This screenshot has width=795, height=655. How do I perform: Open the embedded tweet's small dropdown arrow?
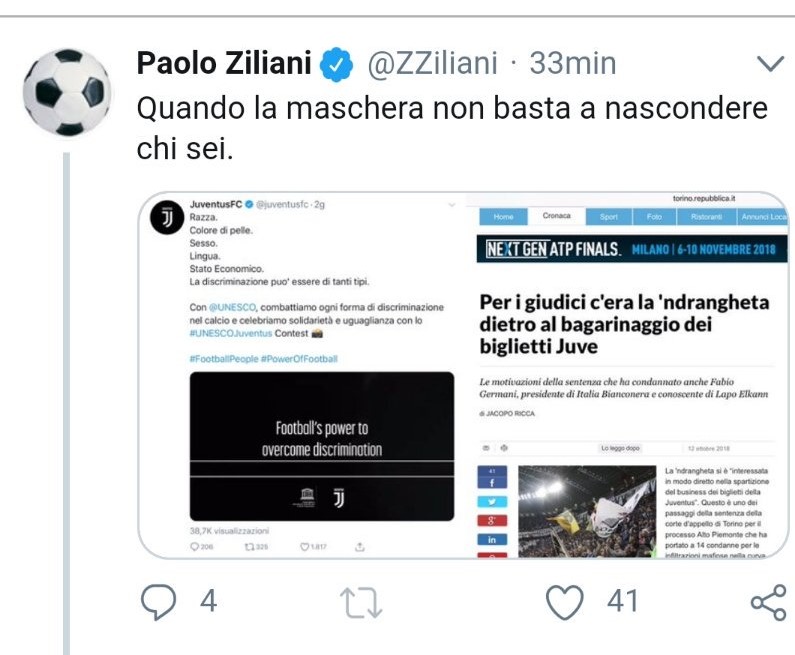tap(451, 205)
